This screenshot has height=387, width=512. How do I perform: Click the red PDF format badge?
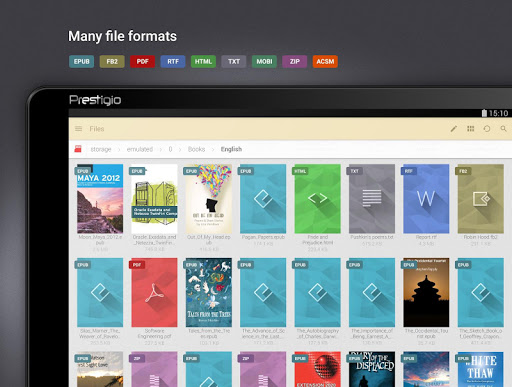(142, 62)
